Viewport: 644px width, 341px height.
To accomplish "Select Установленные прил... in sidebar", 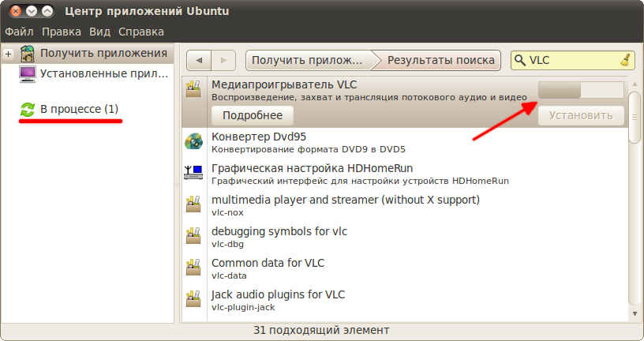I will pos(104,73).
